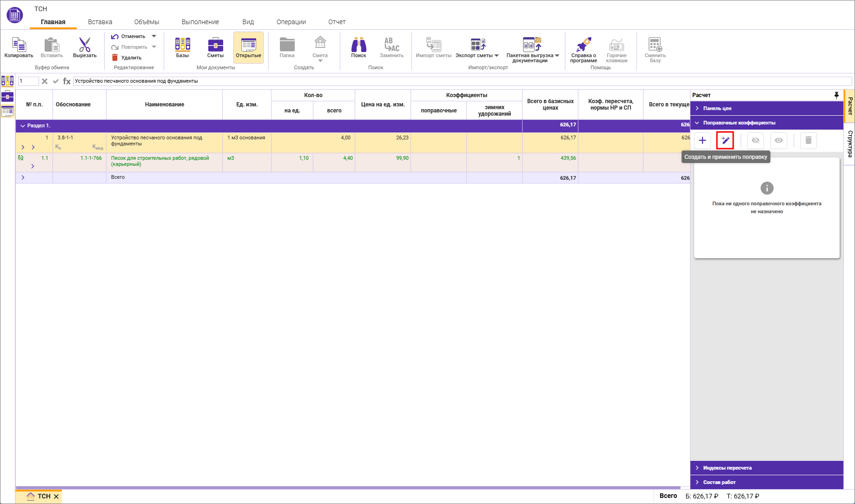Expand the Панель цен section
The image size is (855, 504).
click(717, 108)
